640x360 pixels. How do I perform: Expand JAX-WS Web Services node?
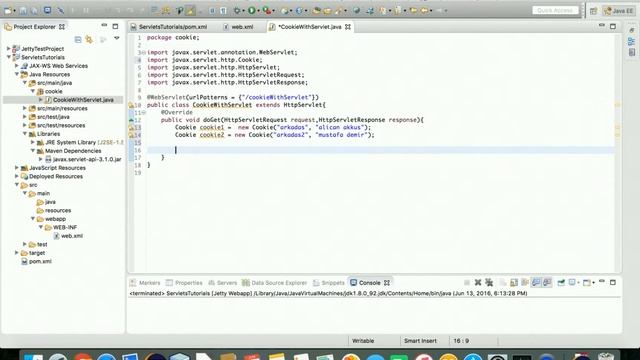tap(16, 66)
